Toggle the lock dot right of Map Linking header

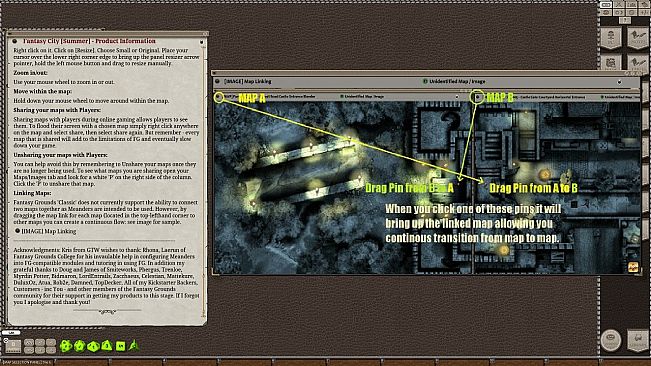(619, 82)
